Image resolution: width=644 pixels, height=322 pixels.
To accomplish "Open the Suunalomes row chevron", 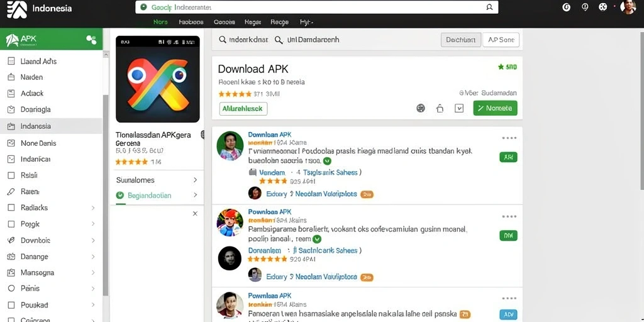I will tap(195, 180).
